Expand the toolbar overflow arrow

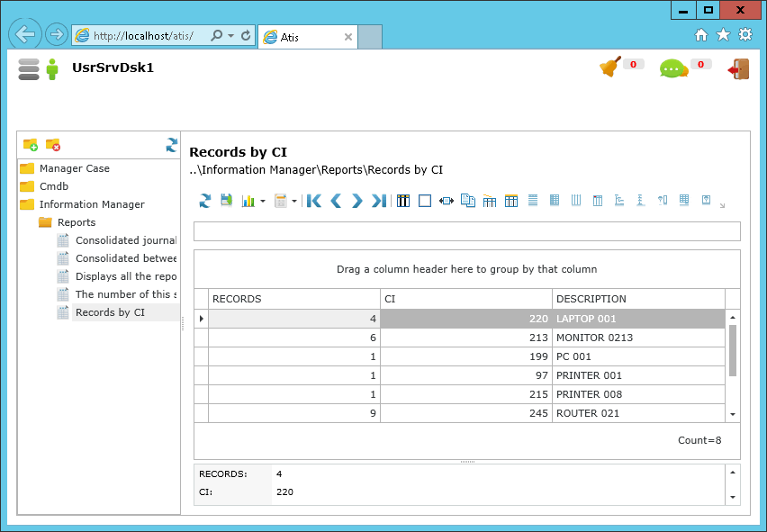(723, 205)
